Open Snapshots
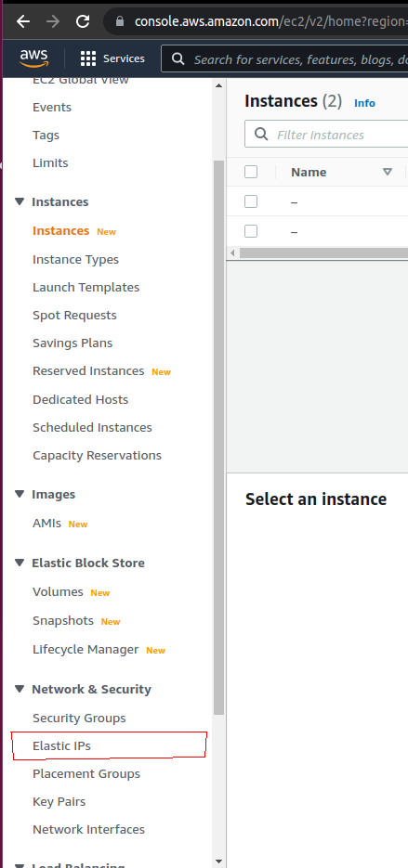The image size is (408, 868). 63,620
